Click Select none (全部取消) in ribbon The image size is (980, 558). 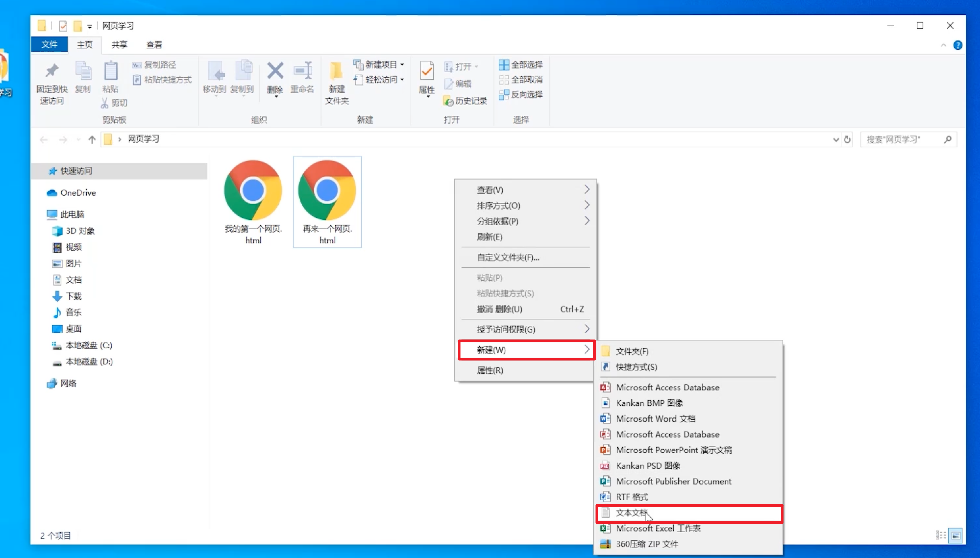[521, 80]
